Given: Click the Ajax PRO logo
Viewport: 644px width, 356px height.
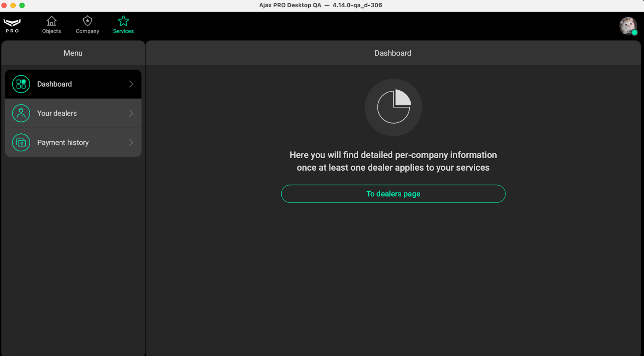Looking at the screenshot, I should tap(12, 25).
